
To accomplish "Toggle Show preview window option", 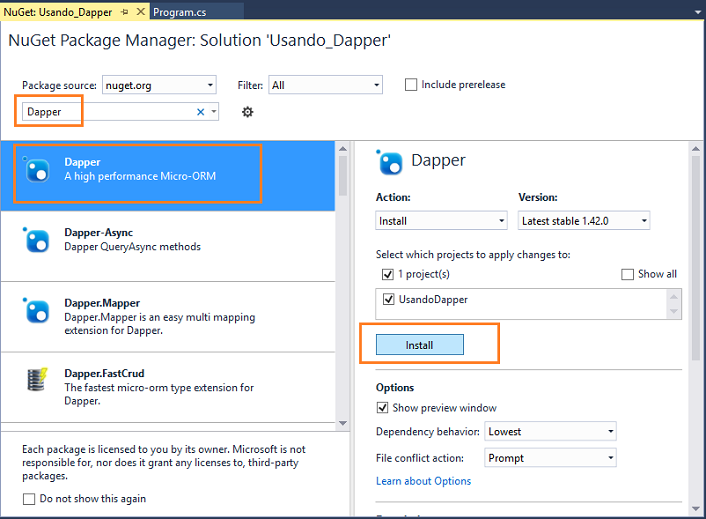I will (x=382, y=408).
